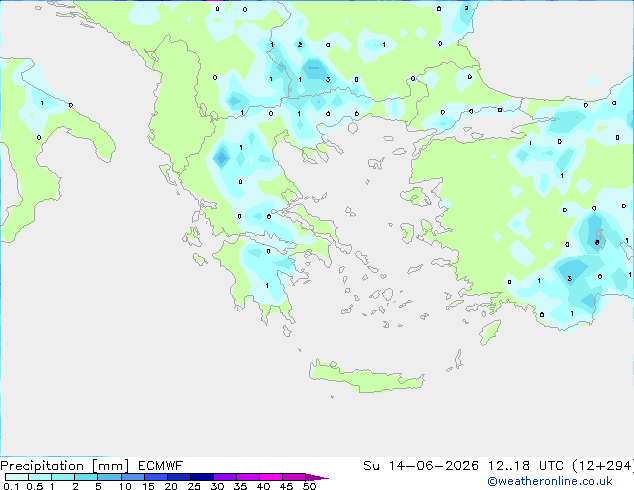
Task: Click the island of Rhodes on the map
Action: [490, 332]
